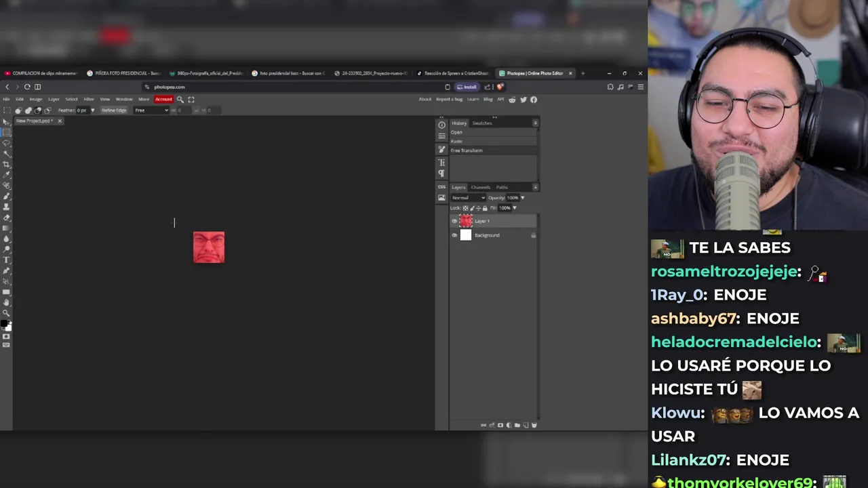Open the Paragraph panel icon
This screenshot has height=488, width=868.
point(441,174)
